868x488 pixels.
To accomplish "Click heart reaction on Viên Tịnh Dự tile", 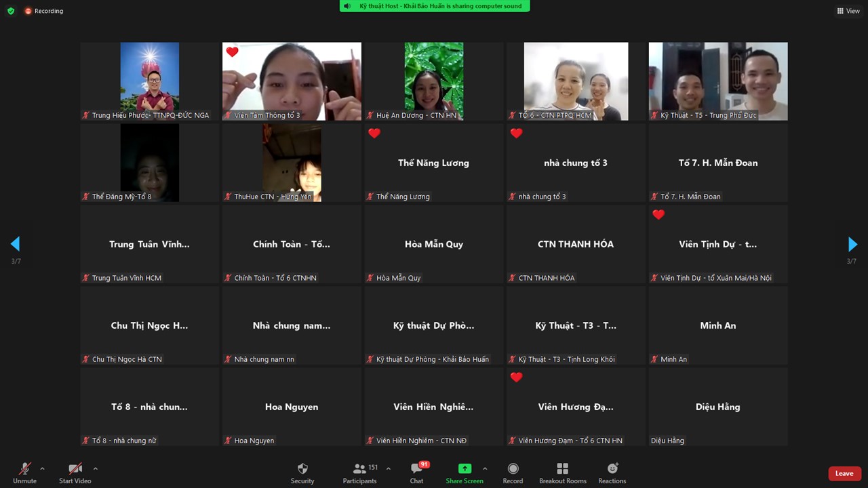I will 658,215.
